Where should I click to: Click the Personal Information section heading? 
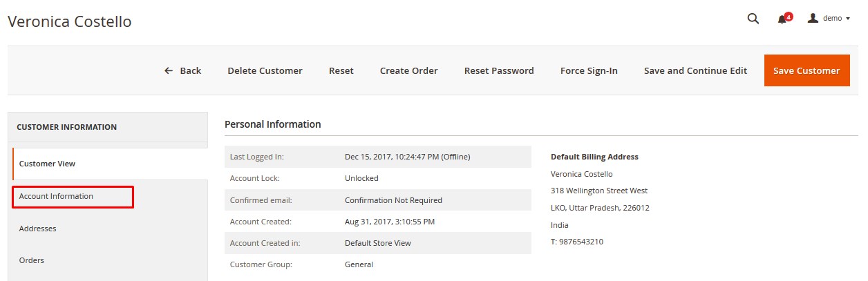273,124
